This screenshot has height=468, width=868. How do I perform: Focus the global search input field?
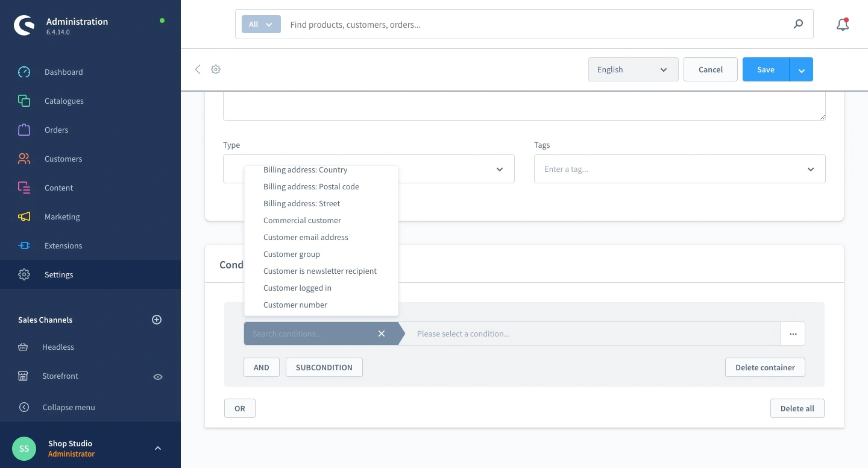pyautogui.click(x=536, y=25)
